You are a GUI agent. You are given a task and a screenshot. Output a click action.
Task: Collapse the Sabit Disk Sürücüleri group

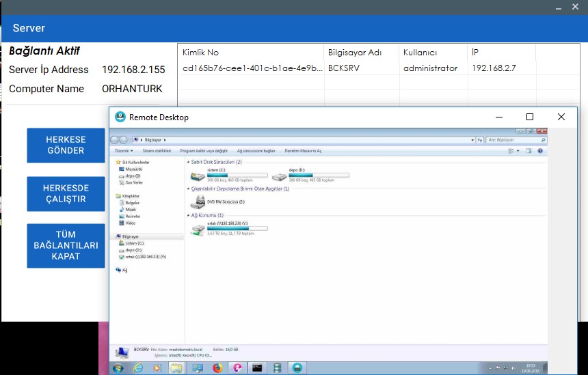click(188, 163)
